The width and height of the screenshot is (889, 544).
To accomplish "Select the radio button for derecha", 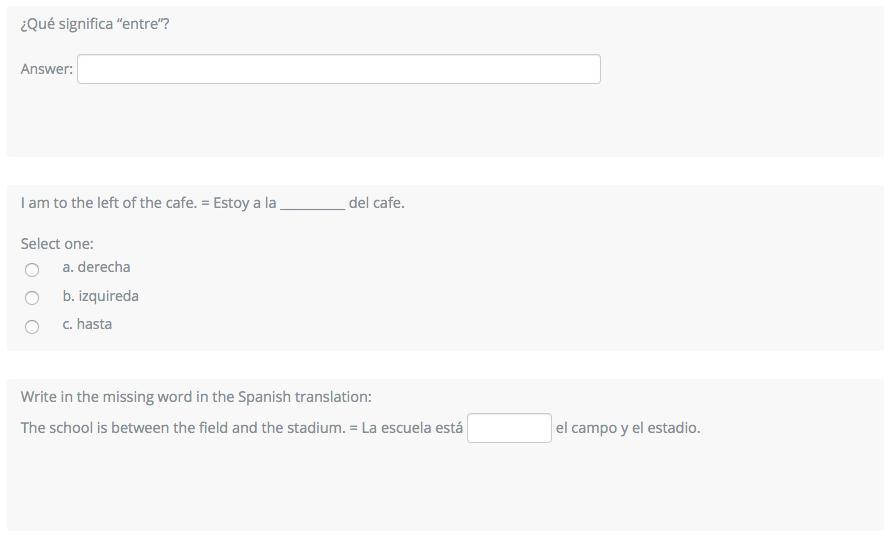I will 32,269.
